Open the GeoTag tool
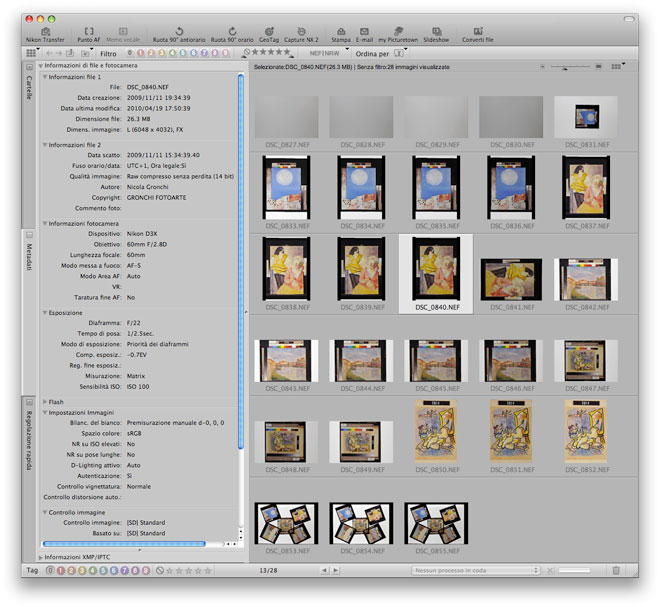The height and width of the screenshot is (607, 660). [x=269, y=35]
